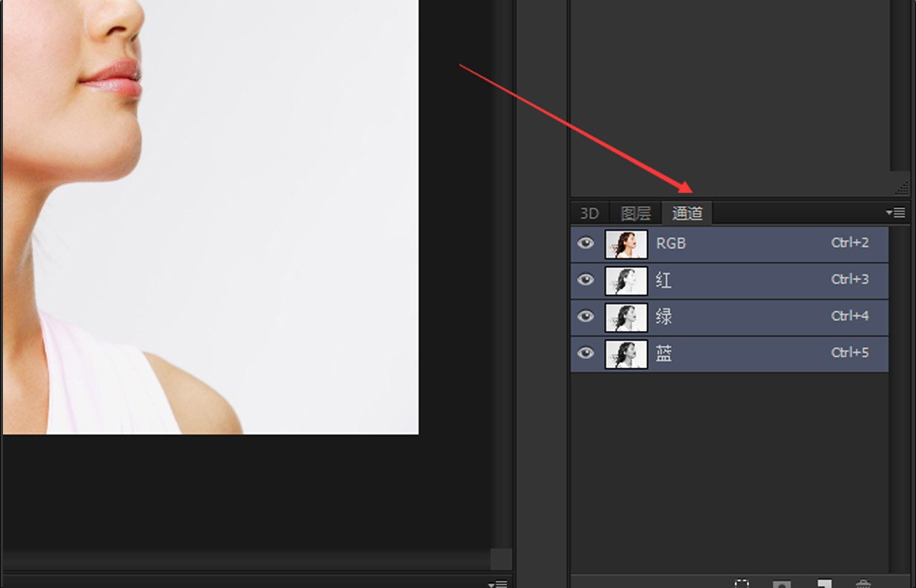Image resolution: width=916 pixels, height=588 pixels.
Task: Hide the RGB composite channel visibility
Action: pos(585,243)
